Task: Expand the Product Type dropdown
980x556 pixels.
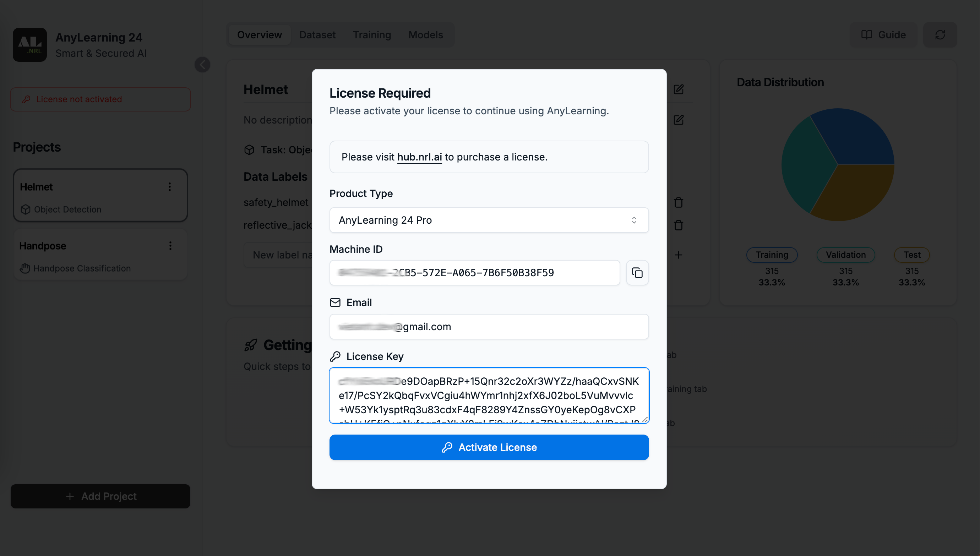Action: point(489,220)
